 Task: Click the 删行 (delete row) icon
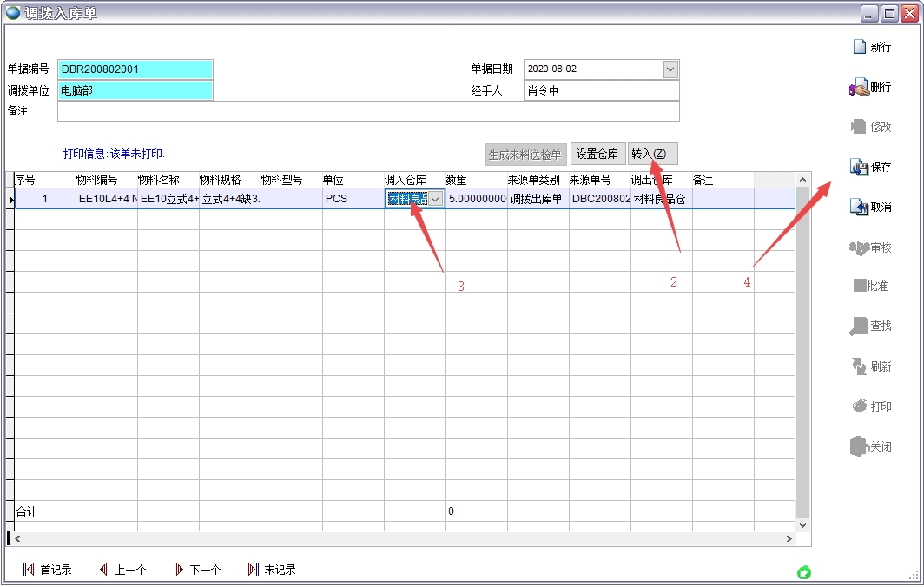[x=858, y=88]
